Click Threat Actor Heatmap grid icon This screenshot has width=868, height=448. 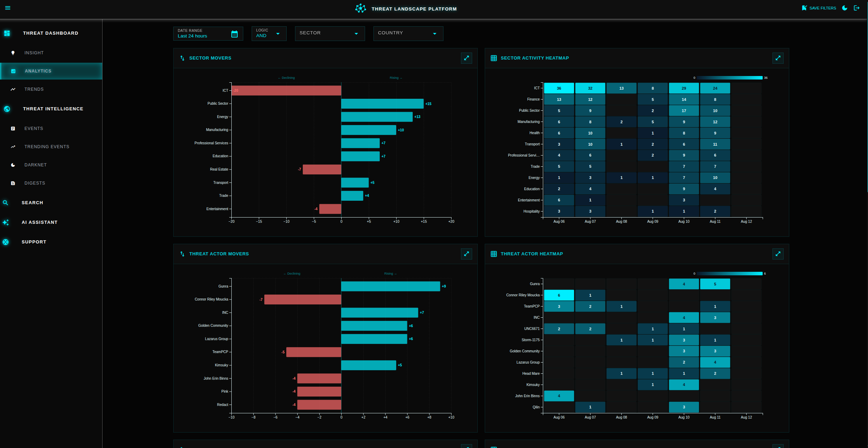[x=494, y=254]
